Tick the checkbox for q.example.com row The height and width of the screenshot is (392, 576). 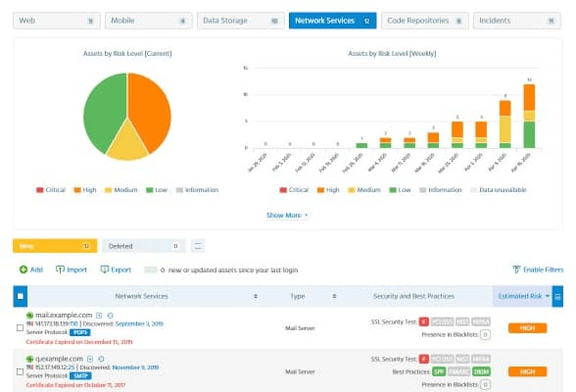20,371
